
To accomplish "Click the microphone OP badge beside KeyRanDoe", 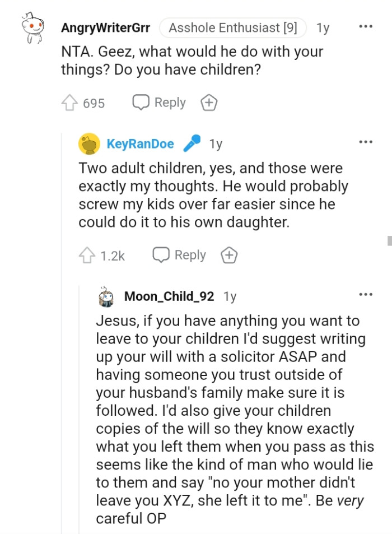I will (193, 143).
